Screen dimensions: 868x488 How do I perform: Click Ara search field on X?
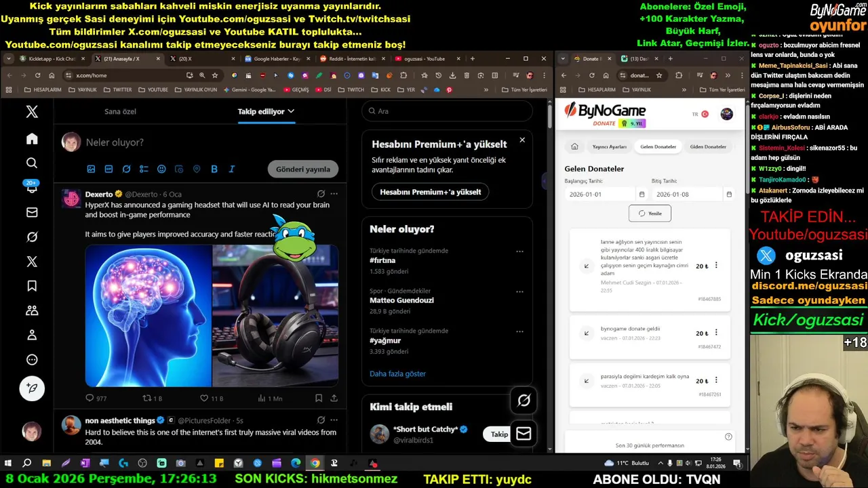(447, 111)
